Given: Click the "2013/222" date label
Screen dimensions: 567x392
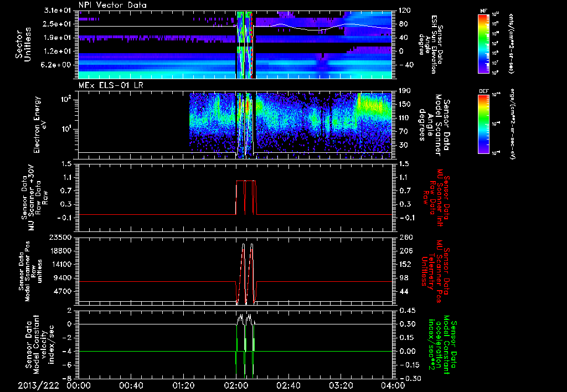Looking at the screenshot, I should 39,385.
